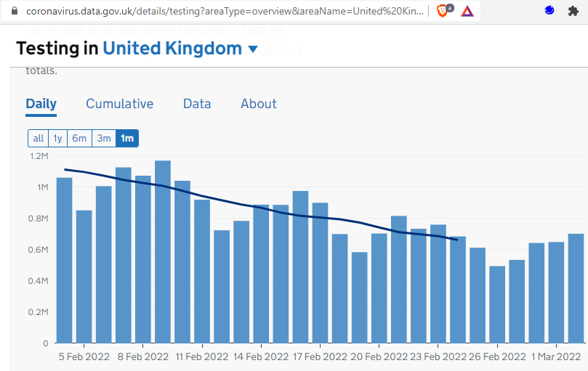Open the Data tab
The image size is (588, 371).
click(x=197, y=104)
